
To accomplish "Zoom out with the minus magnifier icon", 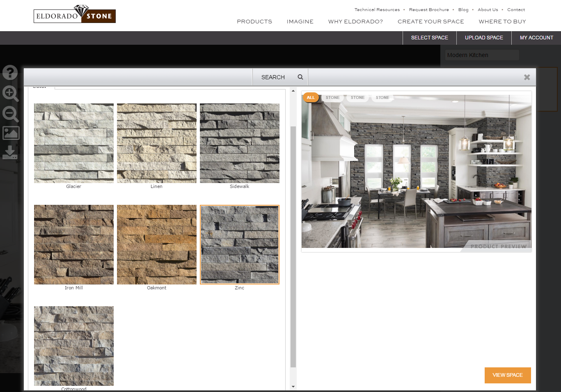I will 10,114.
